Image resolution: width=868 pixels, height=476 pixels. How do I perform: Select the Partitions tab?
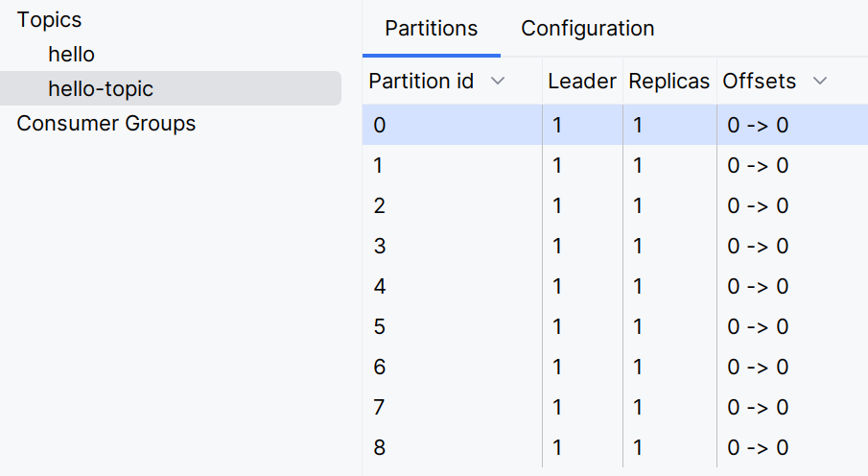tap(431, 29)
